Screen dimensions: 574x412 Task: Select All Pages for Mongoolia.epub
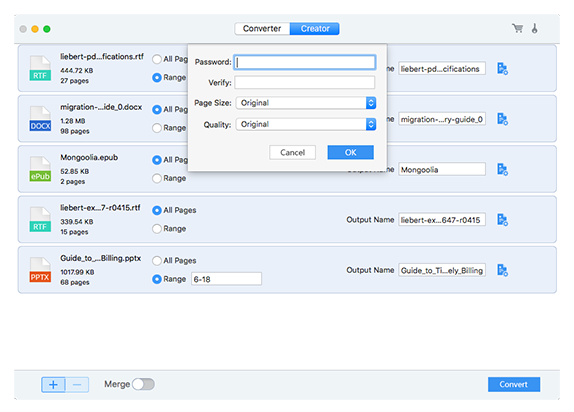(x=157, y=160)
